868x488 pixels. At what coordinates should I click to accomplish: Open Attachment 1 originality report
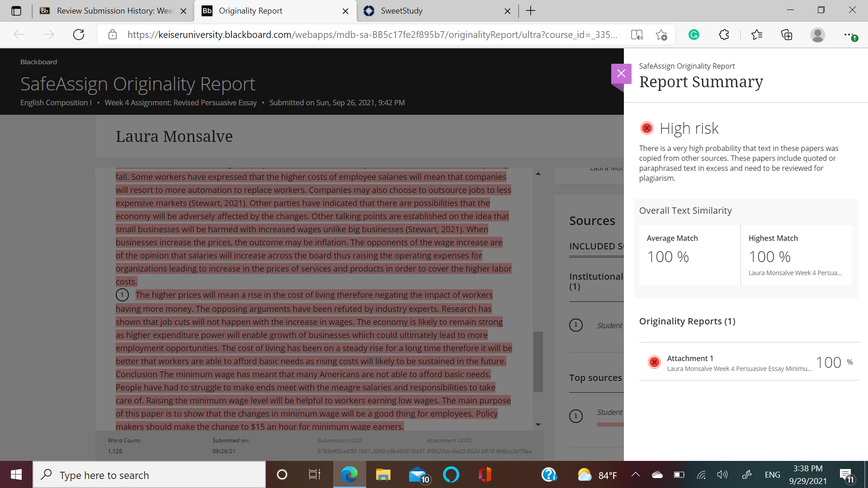coord(749,362)
